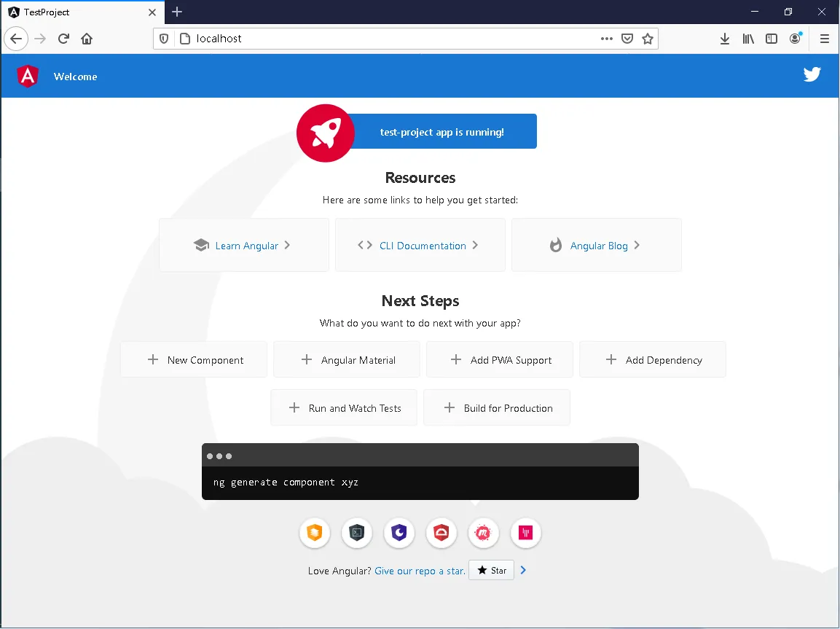The image size is (840, 629).
Task: Click the chevron after Star button
Action: click(523, 570)
